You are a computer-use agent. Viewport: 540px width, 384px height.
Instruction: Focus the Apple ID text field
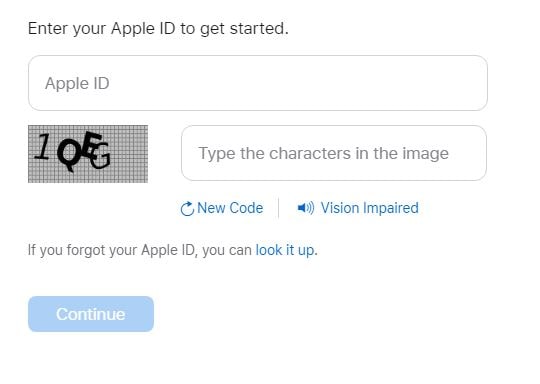pos(258,83)
